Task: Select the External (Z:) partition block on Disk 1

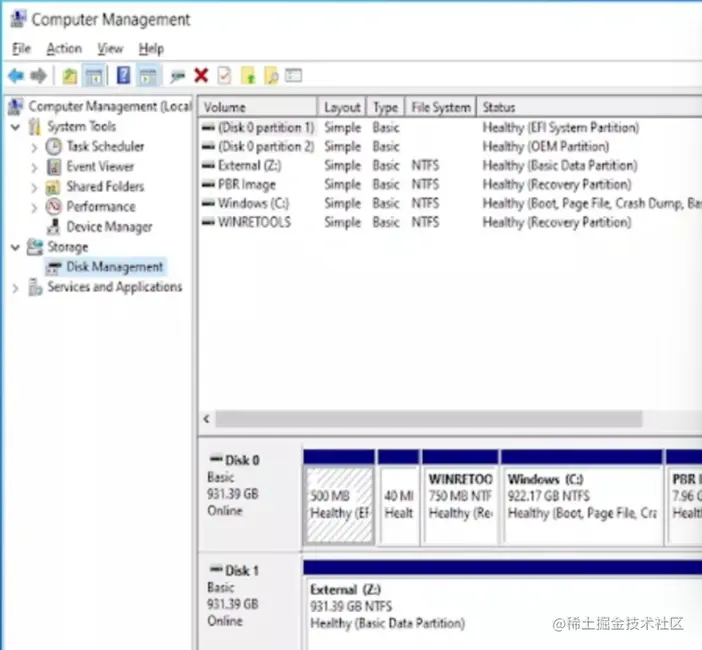Action: [503, 605]
